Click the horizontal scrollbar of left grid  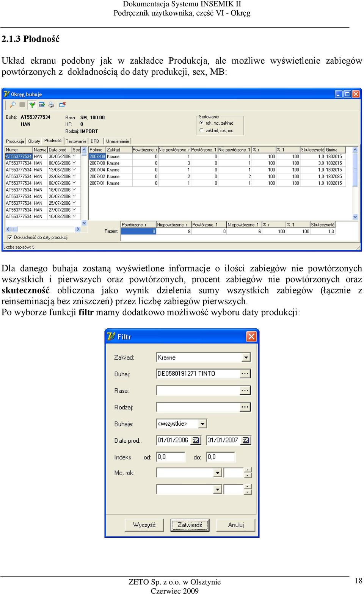[43, 229]
